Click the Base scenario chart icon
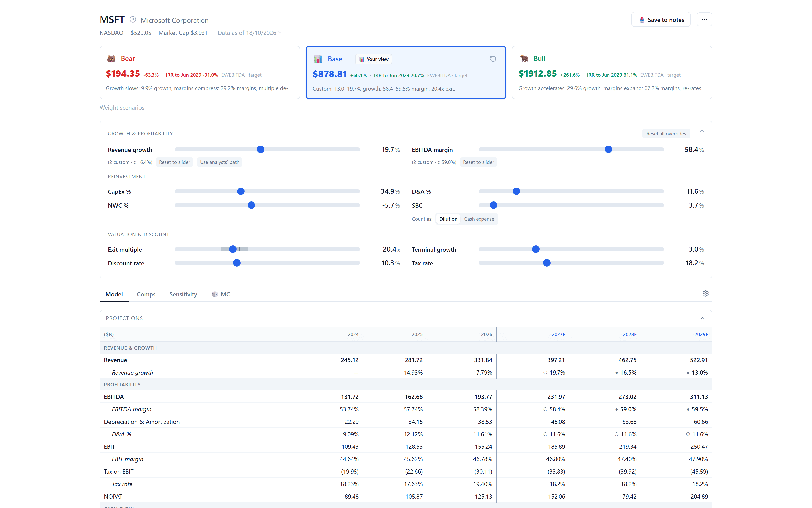The width and height of the screenshot is (812, 508). coord(318,59)
